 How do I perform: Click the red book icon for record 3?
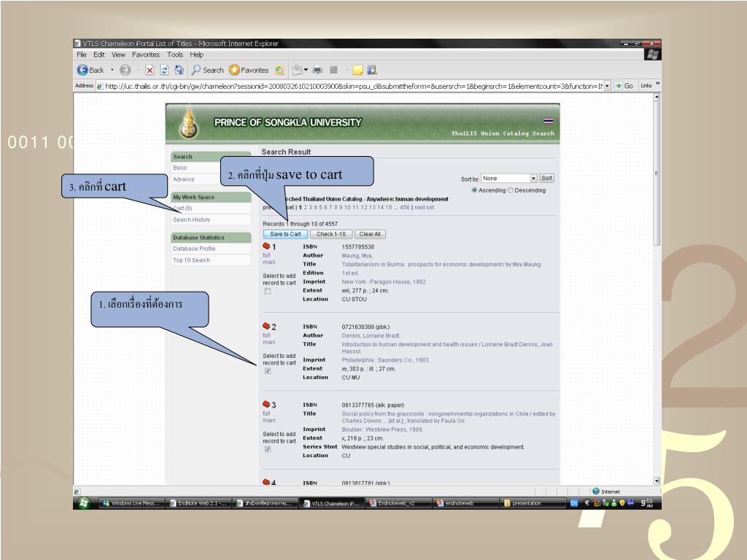click(x=266, y=404)
